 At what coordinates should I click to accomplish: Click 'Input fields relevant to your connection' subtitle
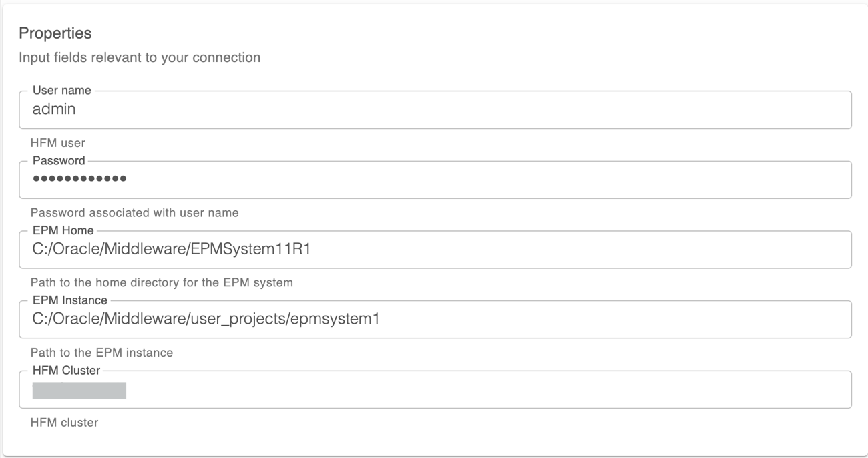point(140,58)
